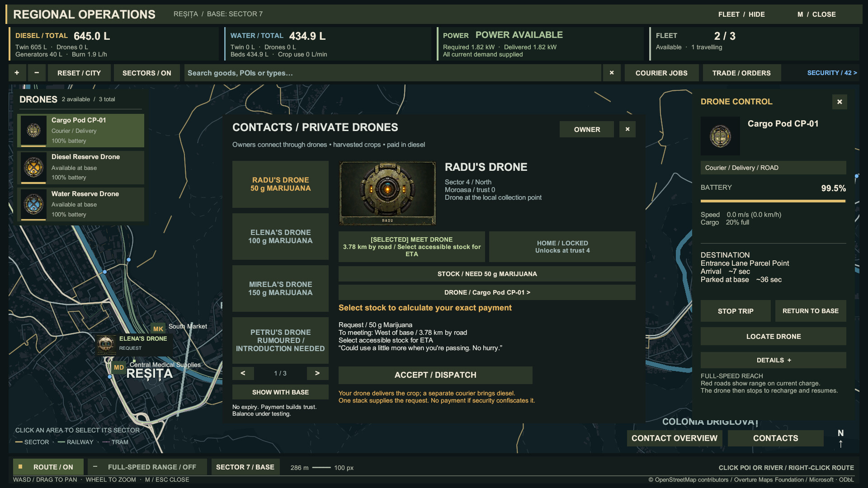Go to previous contacts page
This screenshot has height=488, width=868.
[243, 373]
